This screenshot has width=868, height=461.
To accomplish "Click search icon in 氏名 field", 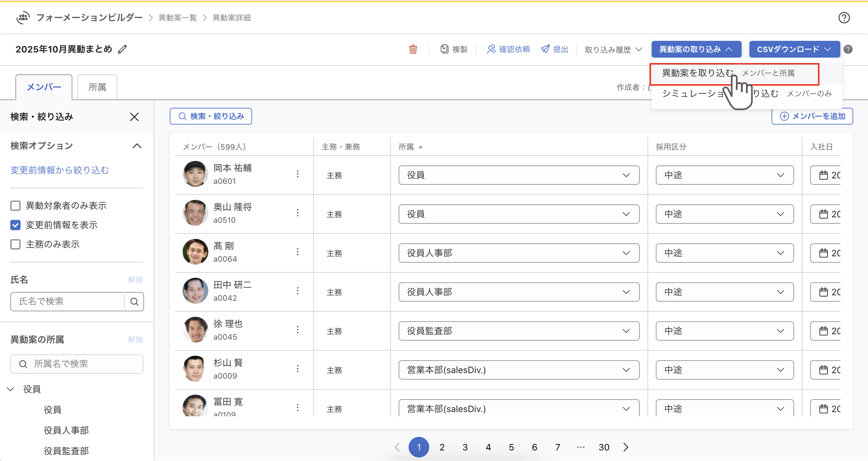I will tap(134, 301).
